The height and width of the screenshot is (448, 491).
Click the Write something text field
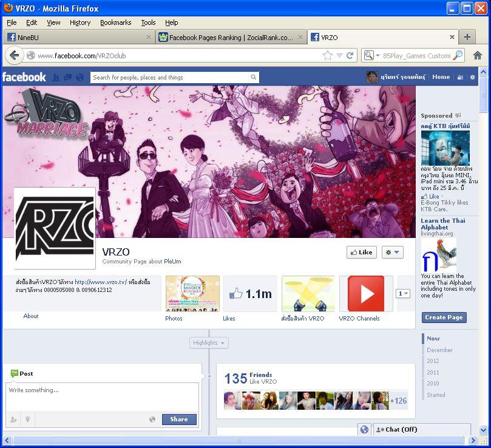pos(102,396)
